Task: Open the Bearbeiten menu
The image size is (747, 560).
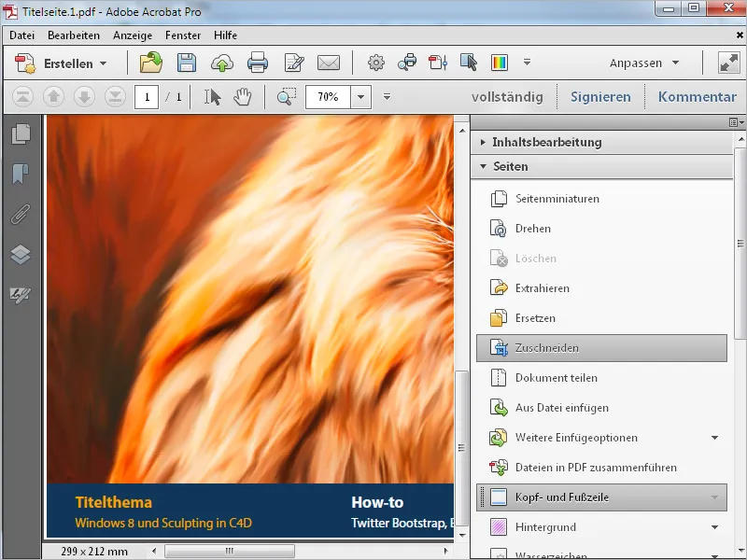Action: 74,35
